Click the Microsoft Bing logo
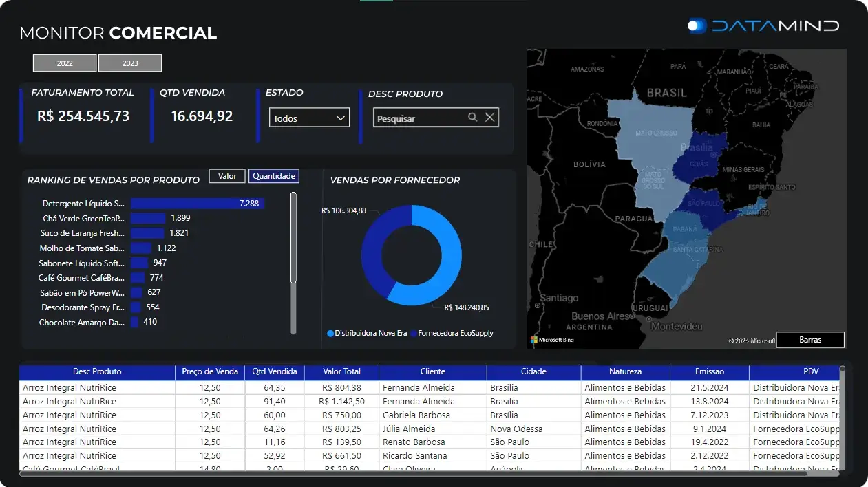 (552, 340)
